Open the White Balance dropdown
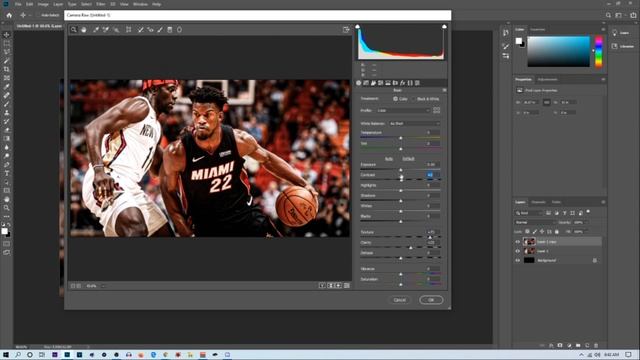Screen dimensions: 640x360 tap(414, 124)
